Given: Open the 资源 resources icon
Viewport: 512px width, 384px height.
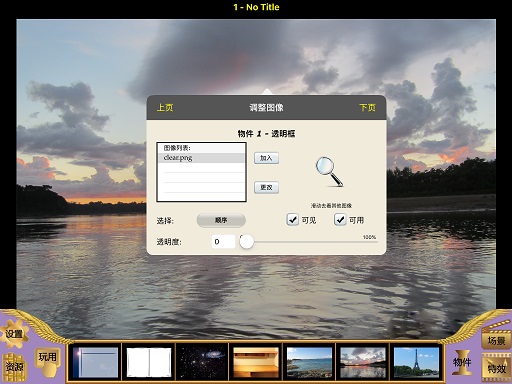Looking at the screenshot, I should 14,367.
